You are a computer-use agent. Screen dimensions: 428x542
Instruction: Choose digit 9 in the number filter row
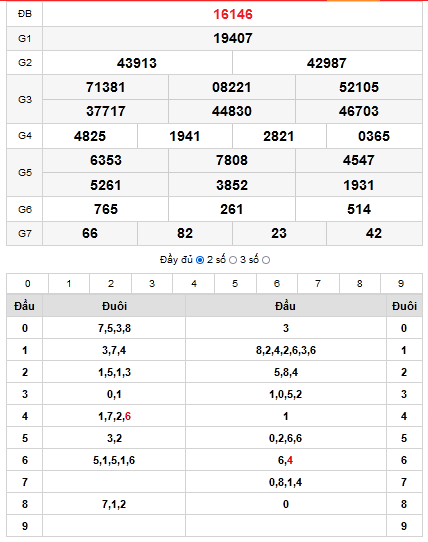[x=401, y=284]
